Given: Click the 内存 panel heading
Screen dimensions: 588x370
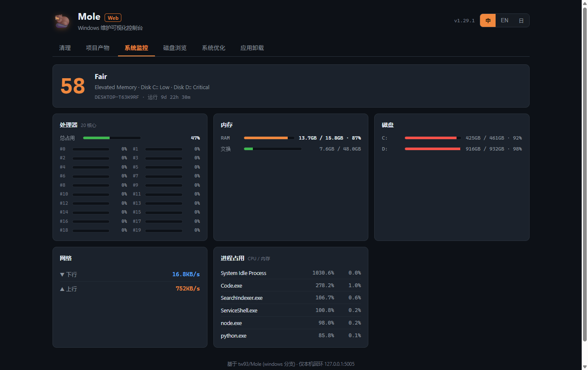Looking at the screenshot, I should click(x=227, y=125).
